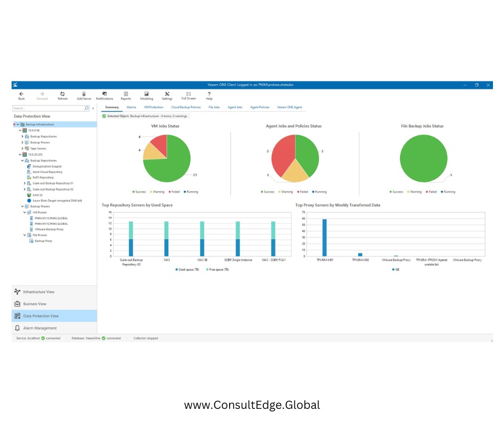Open the VM Protection tab
The width and height of the screenshot is (504, 423).
point(153,107)
